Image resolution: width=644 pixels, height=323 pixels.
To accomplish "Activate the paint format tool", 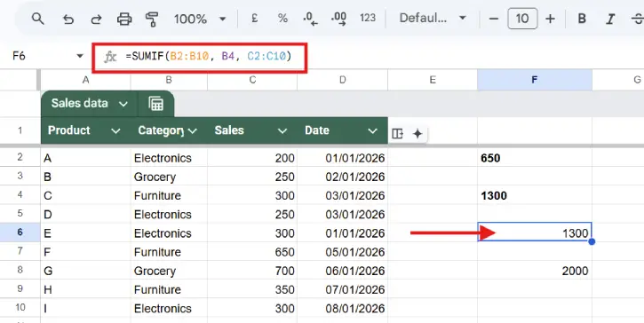I will click(152, 20).
